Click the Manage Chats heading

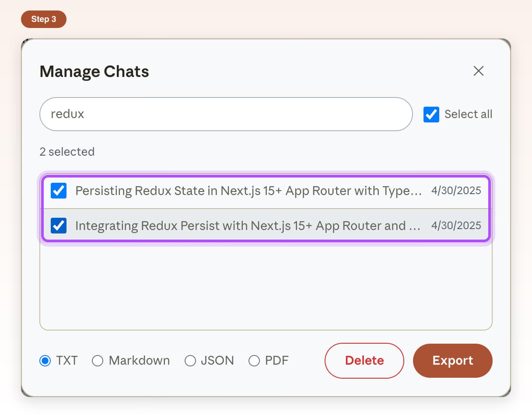pyautogui.click(x=94, y=71)
